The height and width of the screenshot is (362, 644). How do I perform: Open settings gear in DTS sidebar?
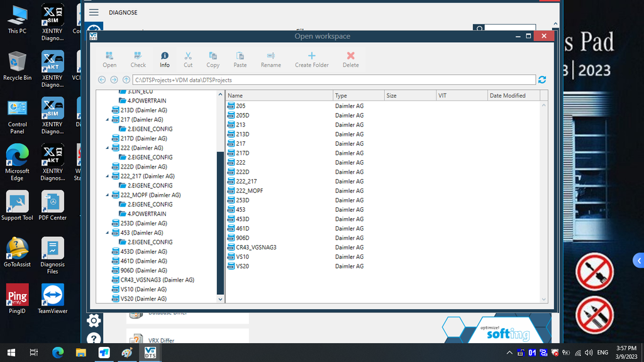point(94,321)
